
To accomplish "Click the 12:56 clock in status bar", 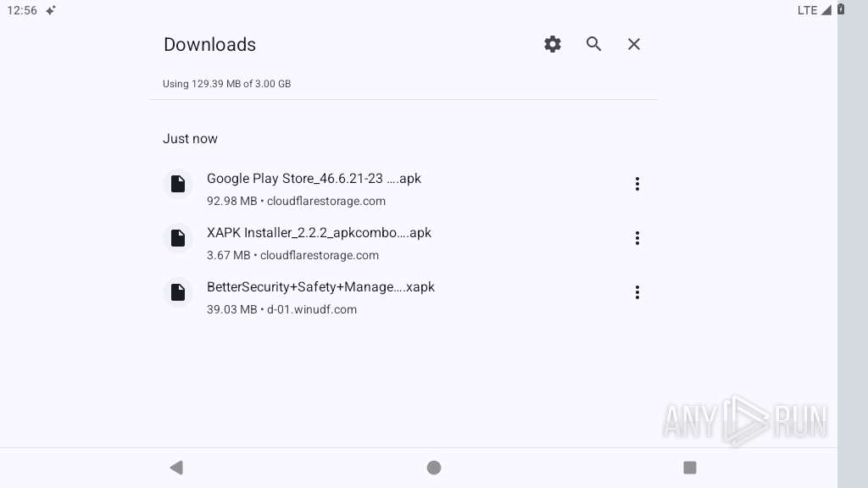I will [x=22, y=10].
